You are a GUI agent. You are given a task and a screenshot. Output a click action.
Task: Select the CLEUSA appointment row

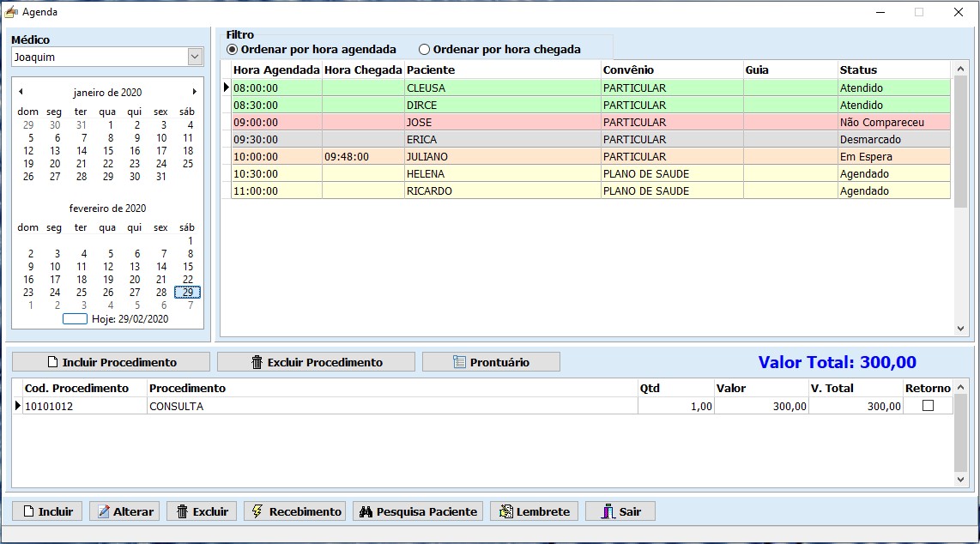coord(590,88)
